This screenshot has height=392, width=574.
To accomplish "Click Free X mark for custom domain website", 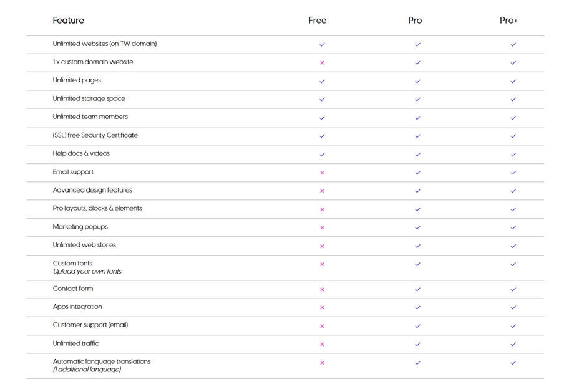I will [x=322, y=63].
